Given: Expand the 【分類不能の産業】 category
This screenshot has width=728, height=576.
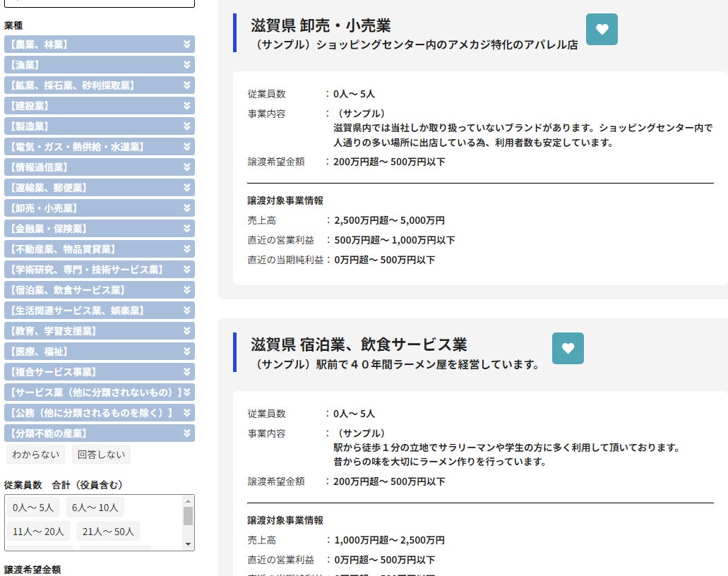Looking at the screenshot, I should [x=100, y=433].
